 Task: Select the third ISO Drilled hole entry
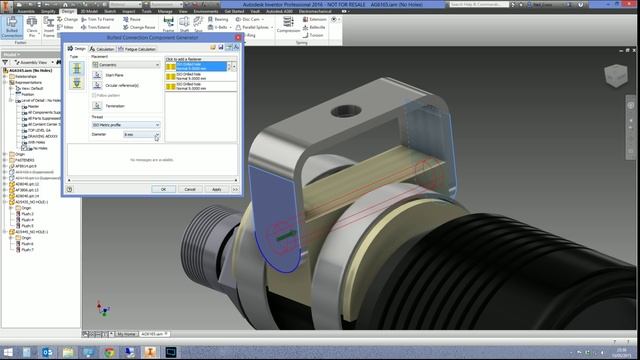201,86
